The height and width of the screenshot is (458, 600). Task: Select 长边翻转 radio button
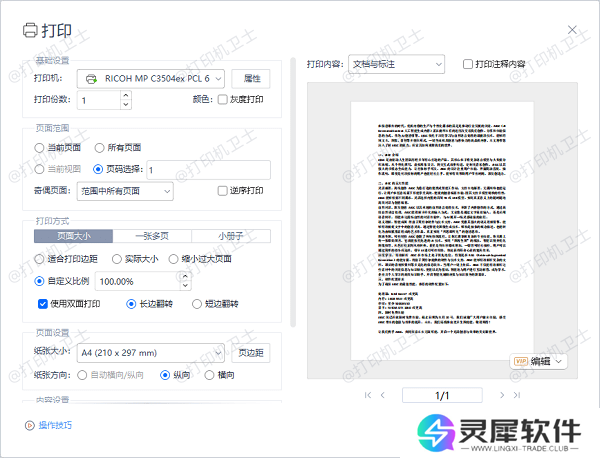(x=131, y=304)
